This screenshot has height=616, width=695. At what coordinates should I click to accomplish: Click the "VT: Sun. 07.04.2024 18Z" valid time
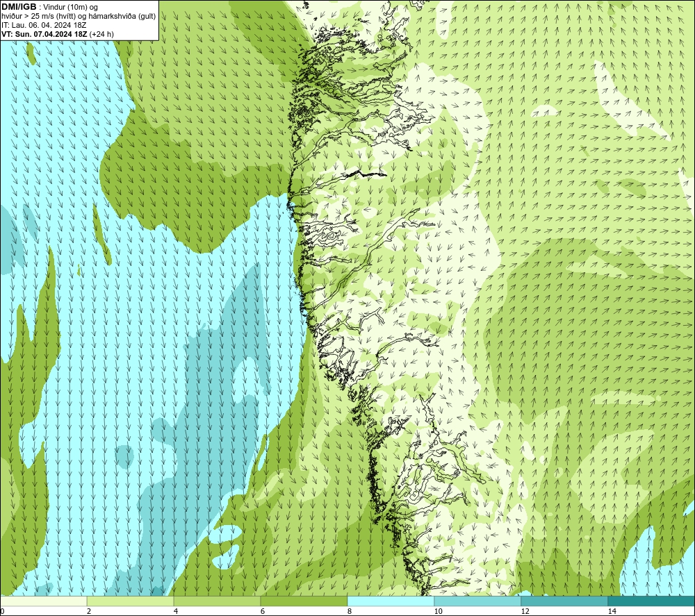coord(44,34)
